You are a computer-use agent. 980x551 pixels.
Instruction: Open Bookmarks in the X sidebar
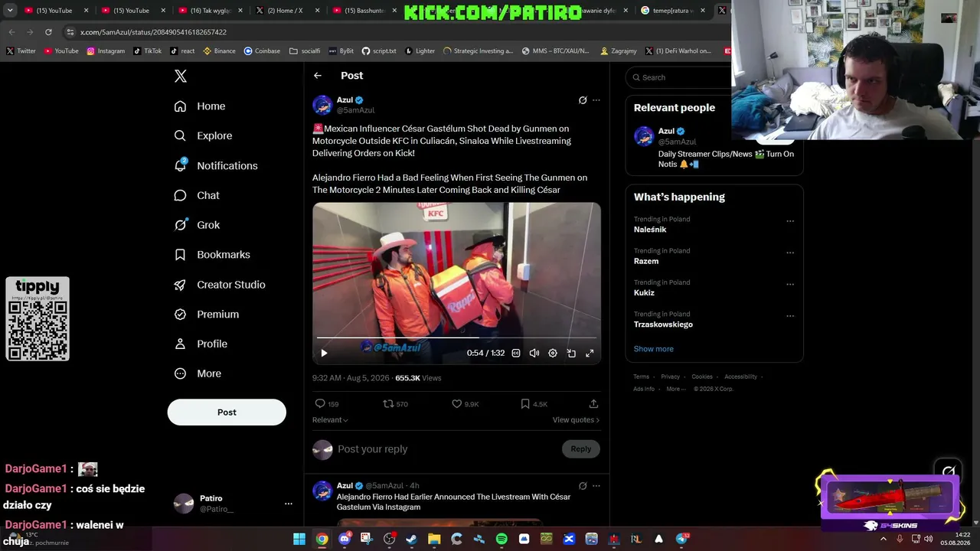pos(212,255)
